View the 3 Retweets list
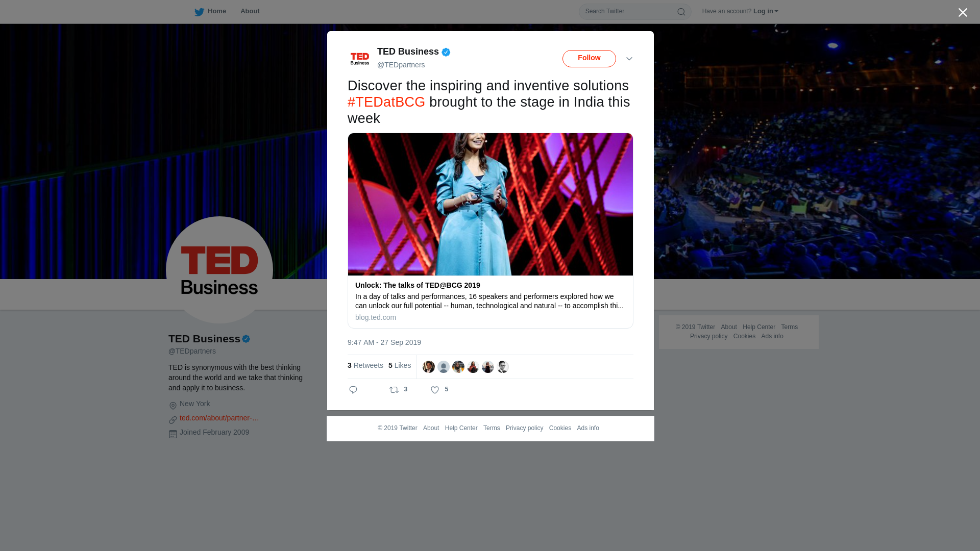Image resolution: width=980 pixels, height=551 pixels. [365, 365]
